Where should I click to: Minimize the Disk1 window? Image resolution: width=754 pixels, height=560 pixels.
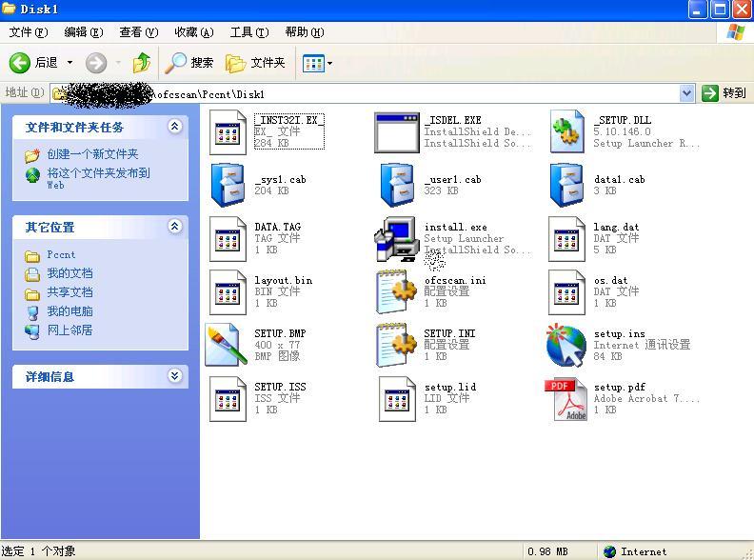pyautogui.click(x=697, y=10)
